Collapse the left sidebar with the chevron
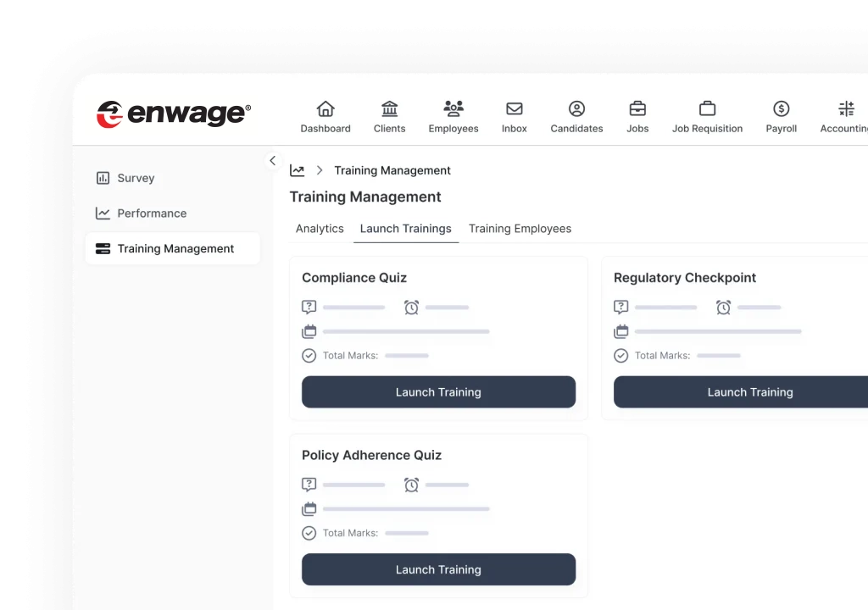This screenshot has height=610, width=868. (272, 160)
